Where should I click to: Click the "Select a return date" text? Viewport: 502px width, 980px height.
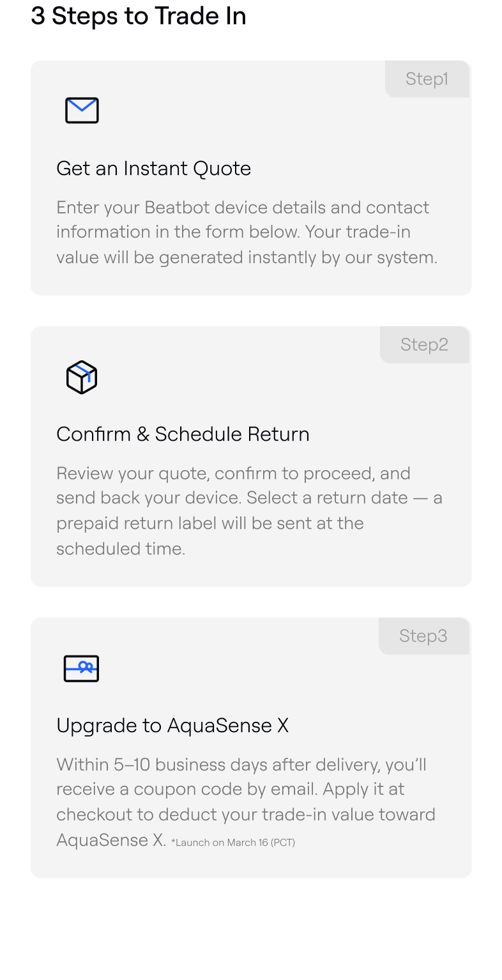[327, 498]
